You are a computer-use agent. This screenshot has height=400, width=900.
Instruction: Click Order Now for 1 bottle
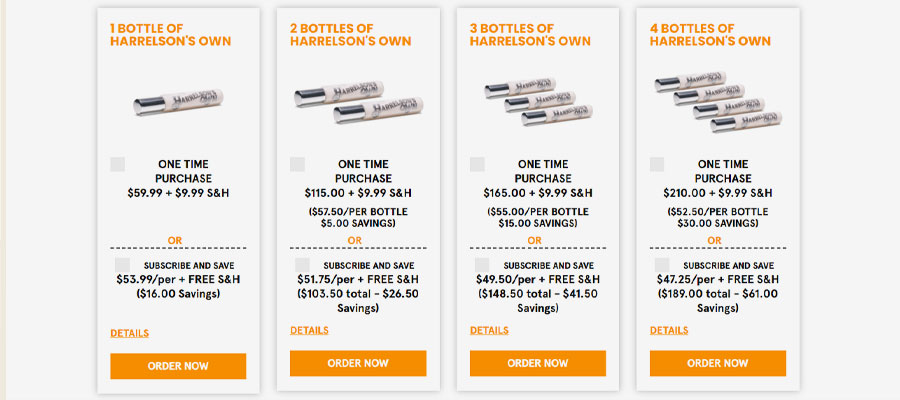[178, 366]
